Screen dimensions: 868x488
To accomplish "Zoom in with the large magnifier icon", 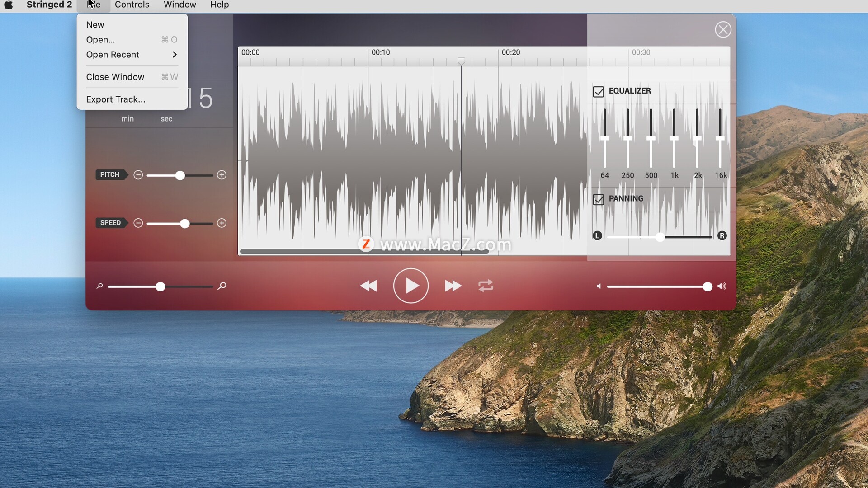I will pos(222,286).
